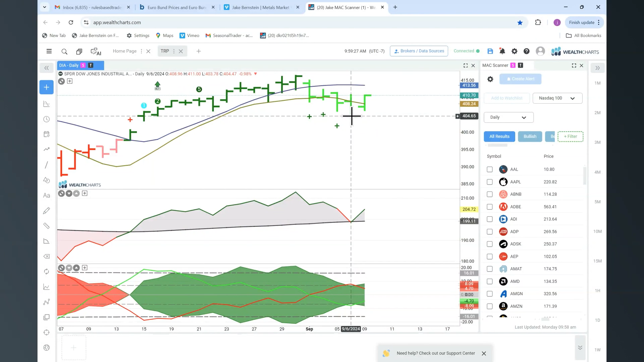Open browser tab list dropdown arrow
The width and height of the screenshot is (644, 362).
coord(45,7)
